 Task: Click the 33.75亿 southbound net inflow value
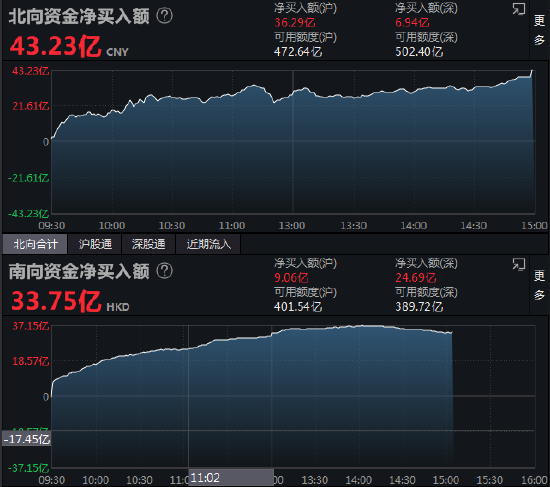[56, 301]
